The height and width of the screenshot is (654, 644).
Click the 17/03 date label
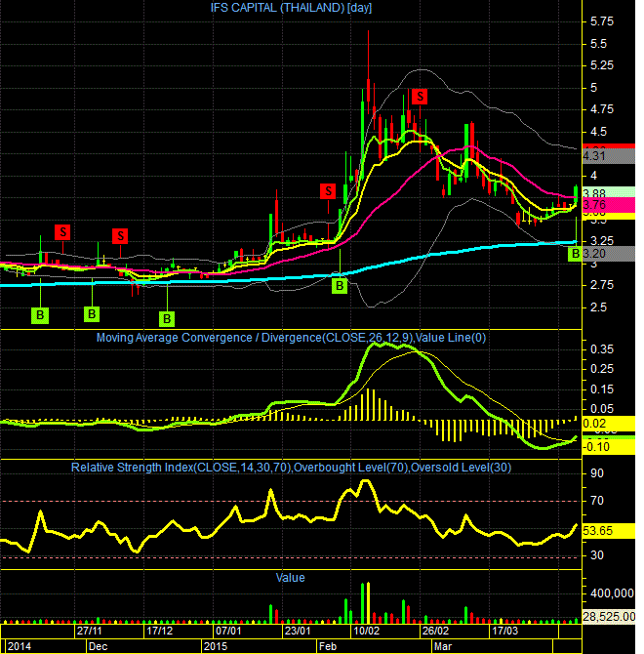click(x=504, y=631)
